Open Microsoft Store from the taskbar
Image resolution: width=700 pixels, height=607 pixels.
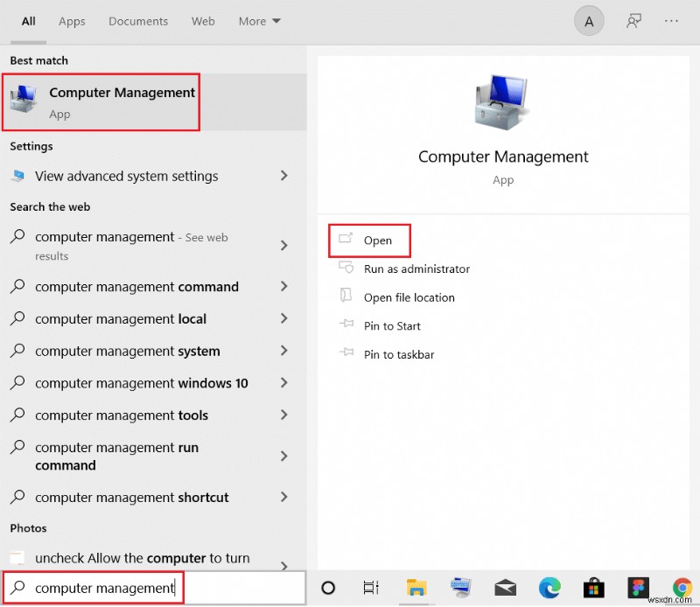tap(594, 589)
